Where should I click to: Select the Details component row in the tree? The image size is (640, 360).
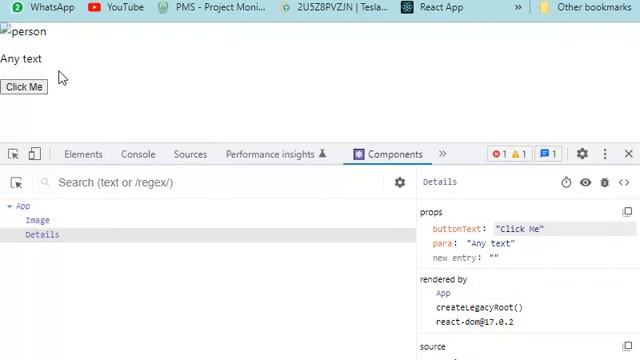click(208, 235)
